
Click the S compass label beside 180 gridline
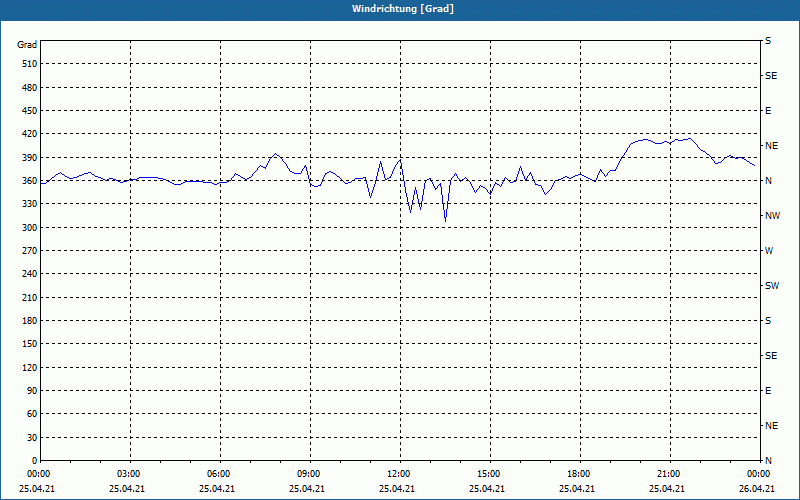coord(768,321)
